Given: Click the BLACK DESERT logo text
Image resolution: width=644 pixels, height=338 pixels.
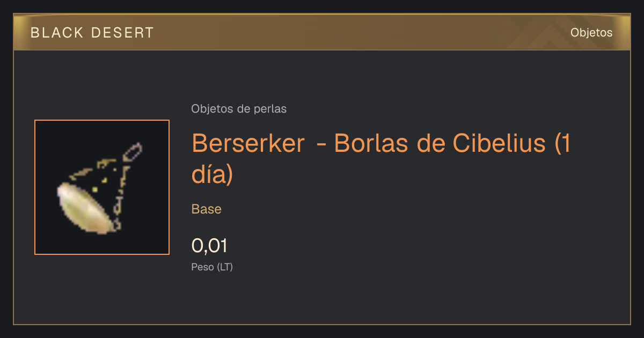Looking at the screenshot, I should pyautogui.click(x=92, y=33).
